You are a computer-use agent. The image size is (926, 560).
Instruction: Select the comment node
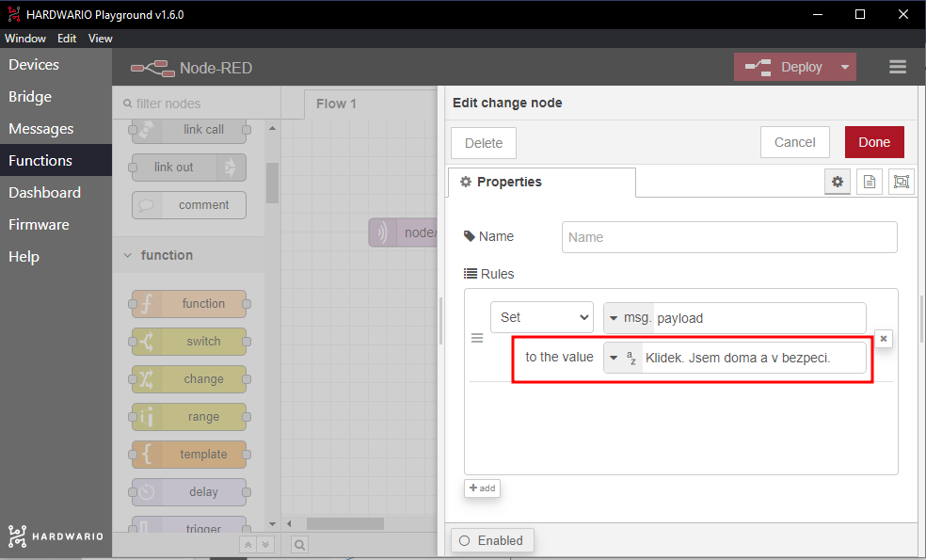click(189, 205)
